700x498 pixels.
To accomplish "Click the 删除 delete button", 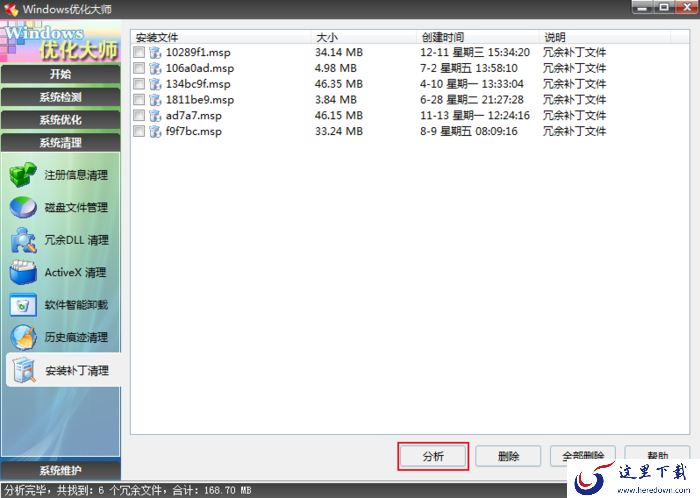I will point(508,456).
